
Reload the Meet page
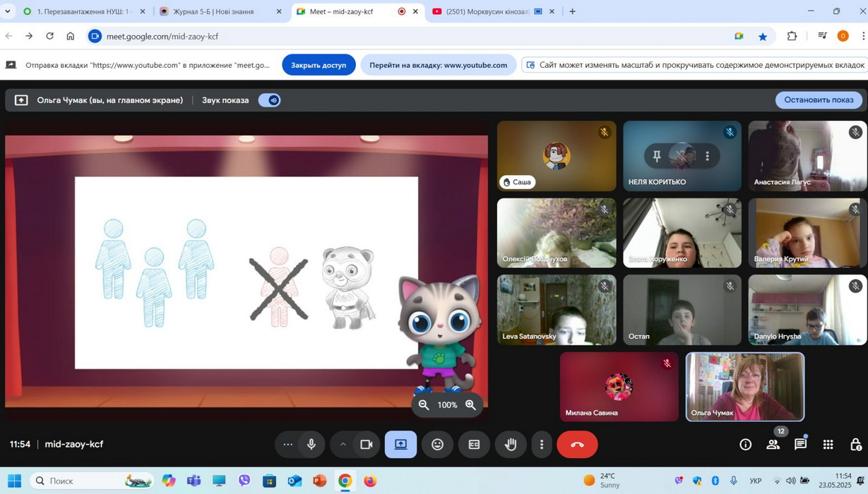[49, 36]
